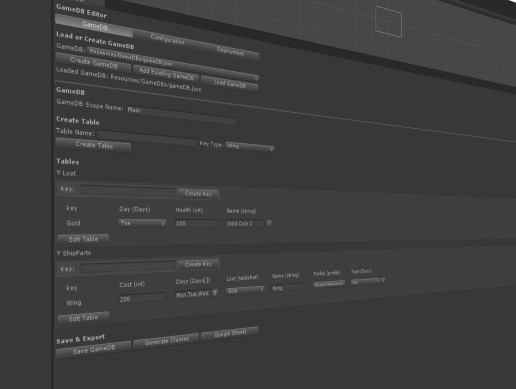Click the Add Existing GameDB button
The height and width of the screenshot is (389, 516).
166,74
